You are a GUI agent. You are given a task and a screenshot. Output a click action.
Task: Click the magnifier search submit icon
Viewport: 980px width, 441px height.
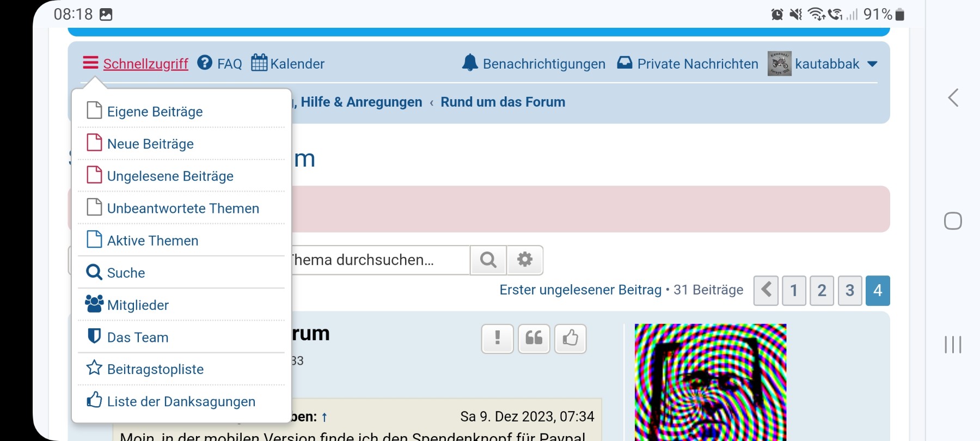[488, 260]
